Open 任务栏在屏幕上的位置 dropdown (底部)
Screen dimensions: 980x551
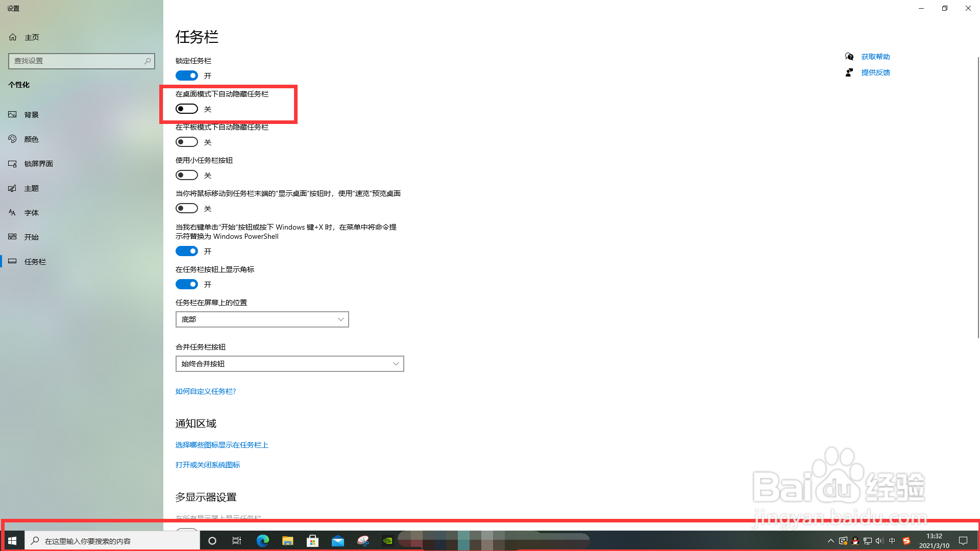click(262, 319)
